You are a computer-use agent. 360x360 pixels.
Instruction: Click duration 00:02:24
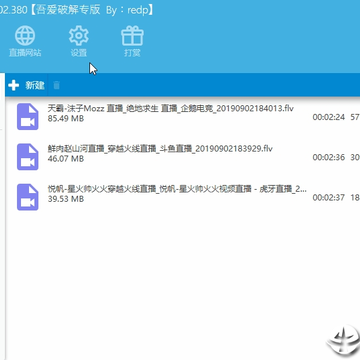pos(329,117)
